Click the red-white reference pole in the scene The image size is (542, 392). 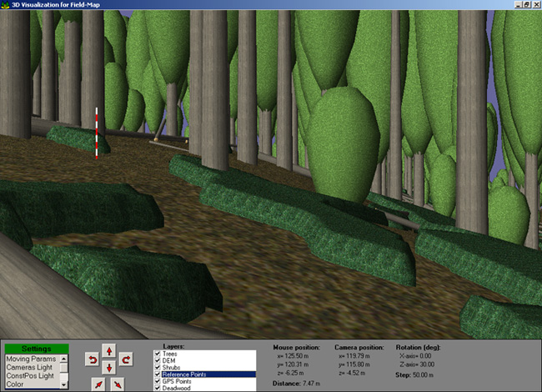tap(97, 132)
